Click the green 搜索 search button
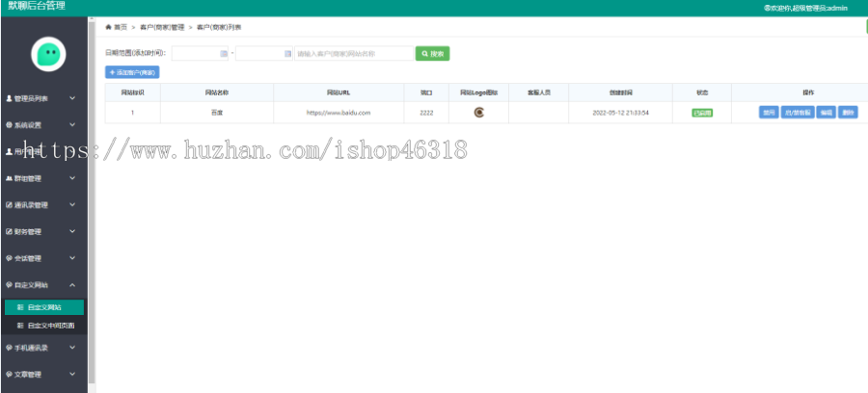Image resolution: width=868 pixels, height=393 pixels. click(x=432, y=54)
